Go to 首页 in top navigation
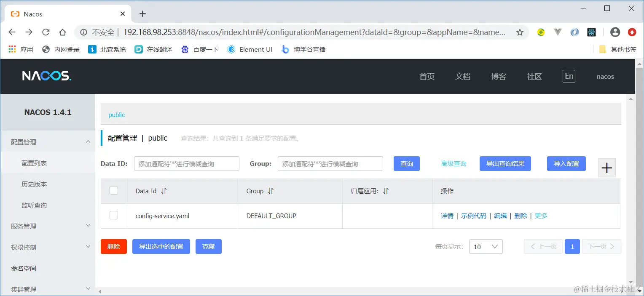 427,76
